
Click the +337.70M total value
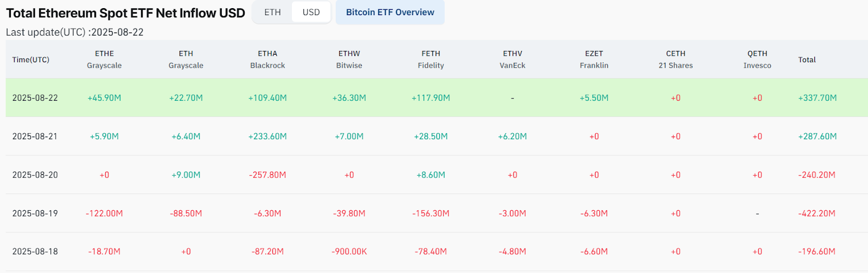point(818,98)
